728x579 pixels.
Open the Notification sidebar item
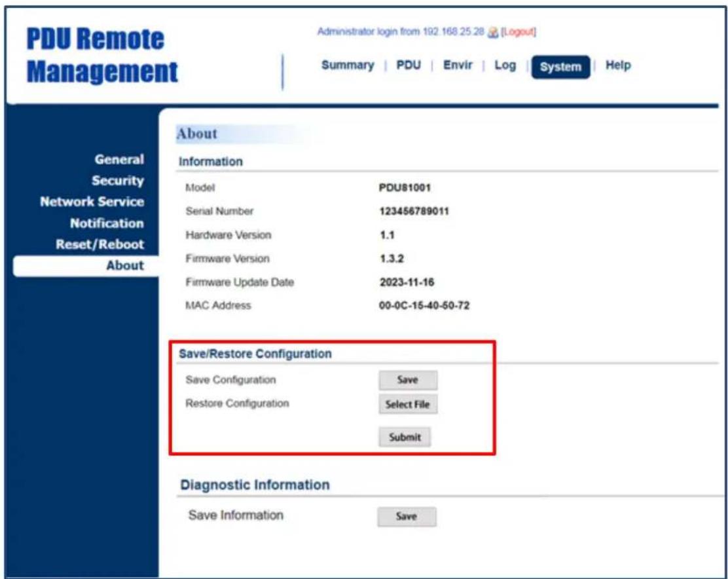107,223
